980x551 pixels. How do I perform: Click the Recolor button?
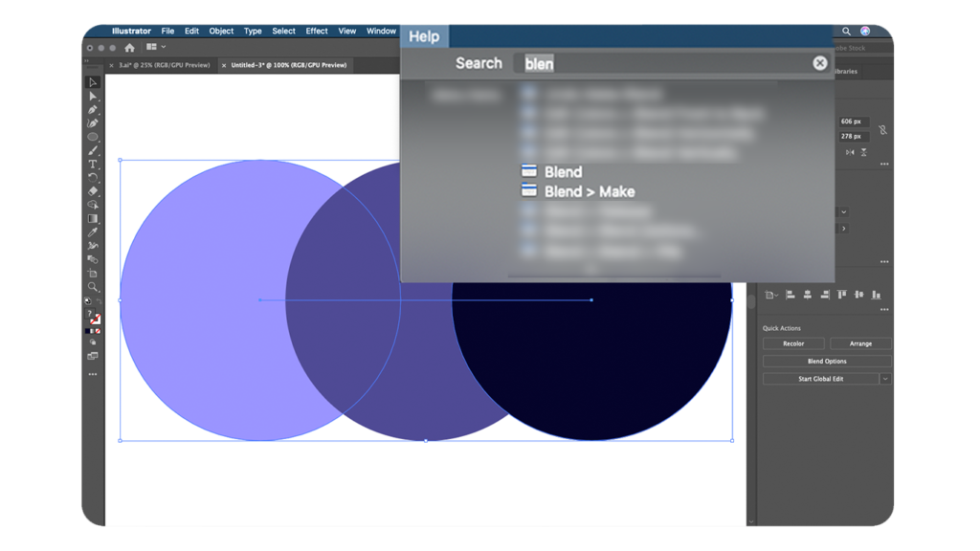793,343
